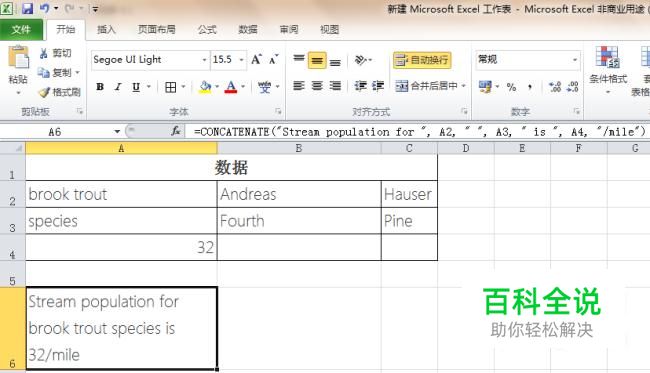Switch to the Home (开始) tab
The height and width of the screenshot is (373, 650).
click(65, 29)
